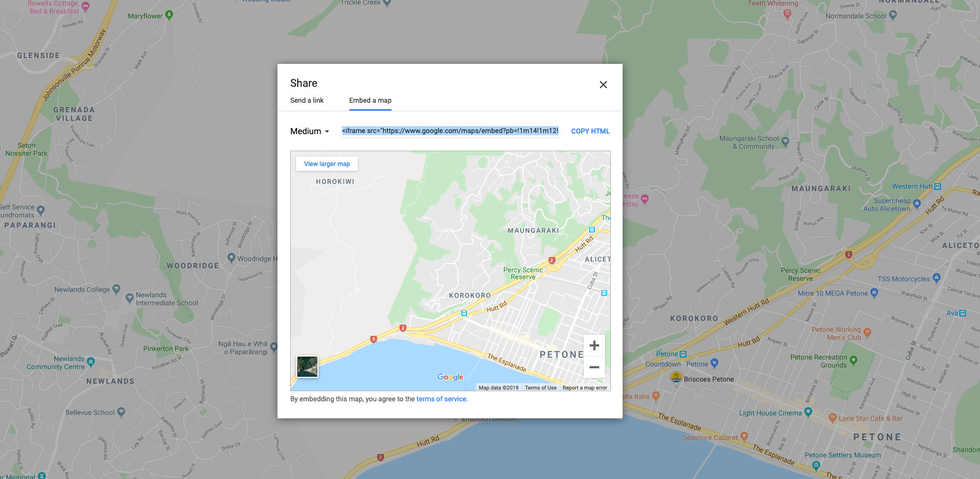Click the Seashore Cabaret pin

745,436
